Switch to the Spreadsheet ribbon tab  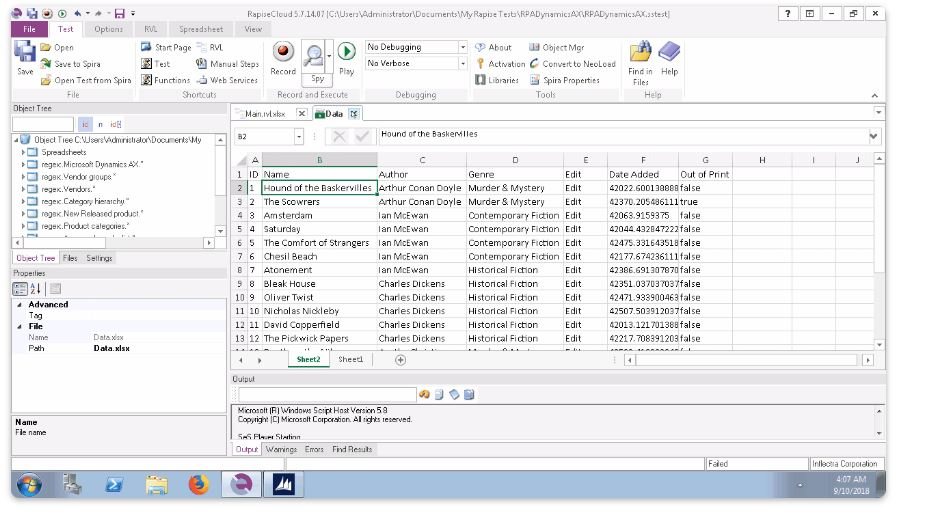[201, 29]
